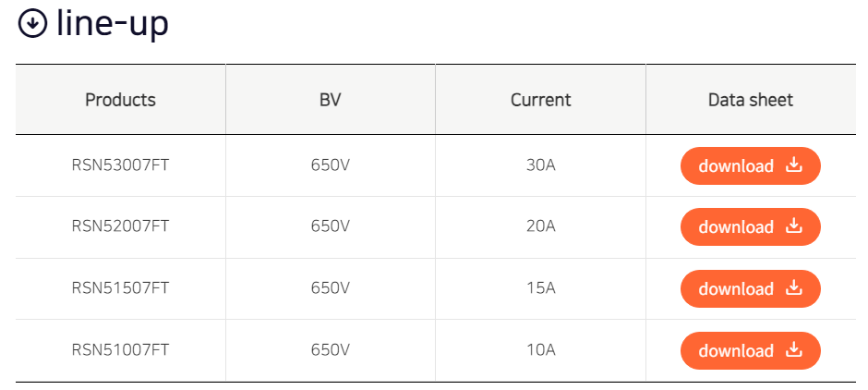Download the RSN51507FT data sheet
The image size is (868, 390).
coord(750,289)
